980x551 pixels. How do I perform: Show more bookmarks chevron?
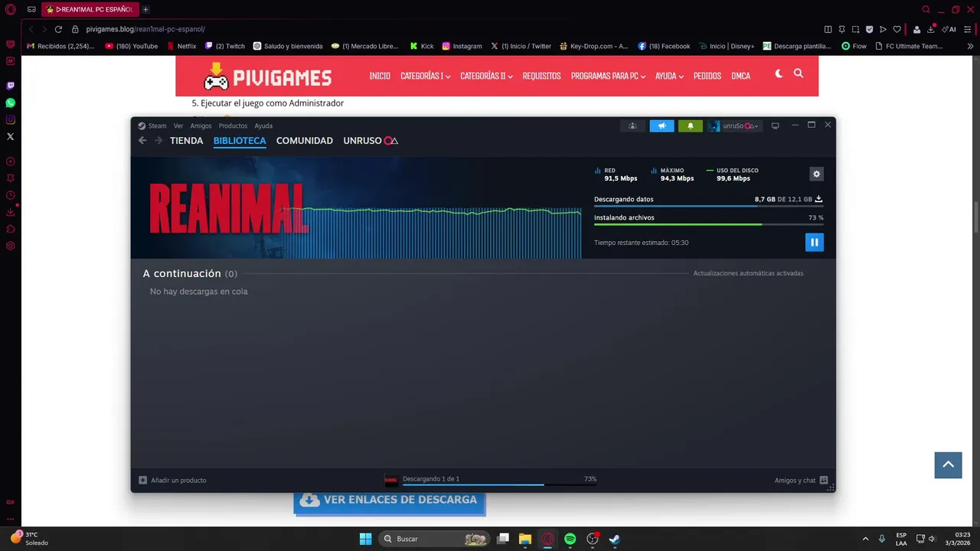click(970, 46)
